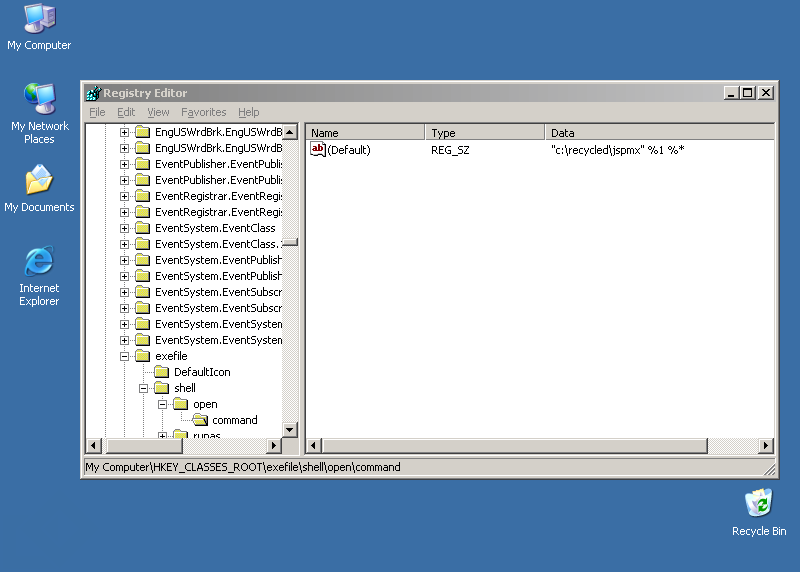Click the values pane scroll right arrow

click(x=766, y=445)
